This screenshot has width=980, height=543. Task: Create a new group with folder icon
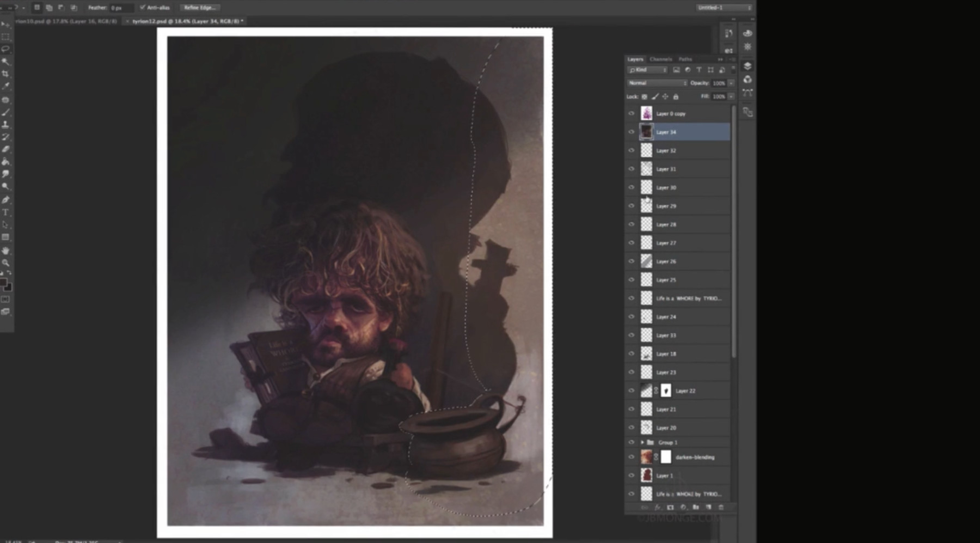click(x=696, y=507)
